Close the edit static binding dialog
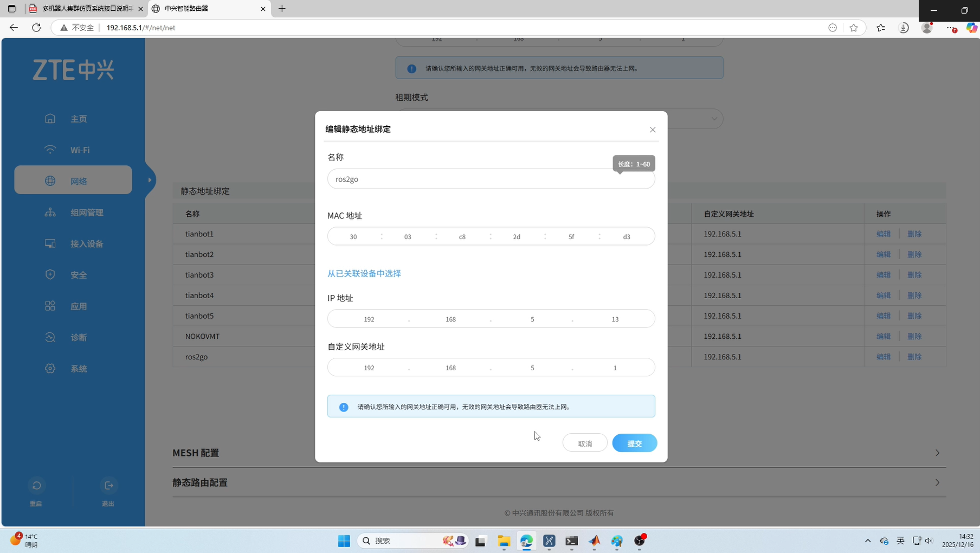 (653, 130)
